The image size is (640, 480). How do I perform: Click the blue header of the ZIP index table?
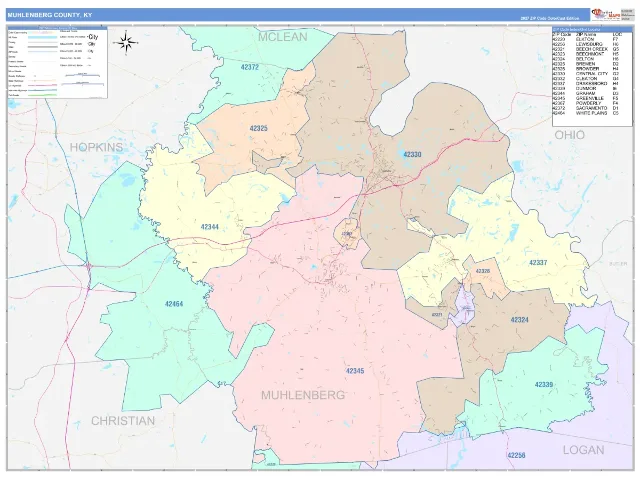(x=592, y=29)
